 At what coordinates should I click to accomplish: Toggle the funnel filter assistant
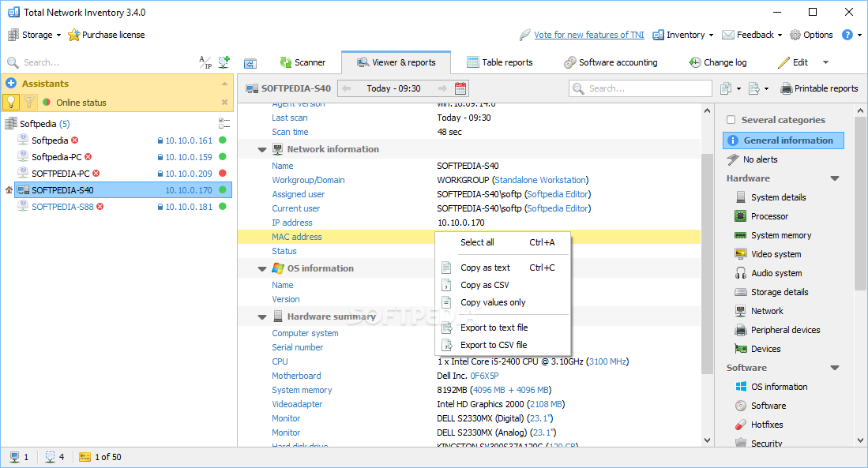coord(28,103)
